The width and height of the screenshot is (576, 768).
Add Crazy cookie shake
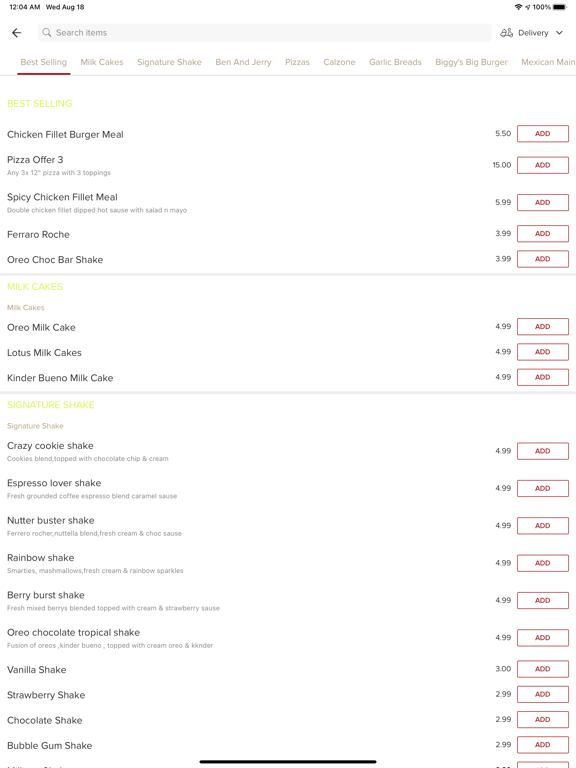point(543,451)
